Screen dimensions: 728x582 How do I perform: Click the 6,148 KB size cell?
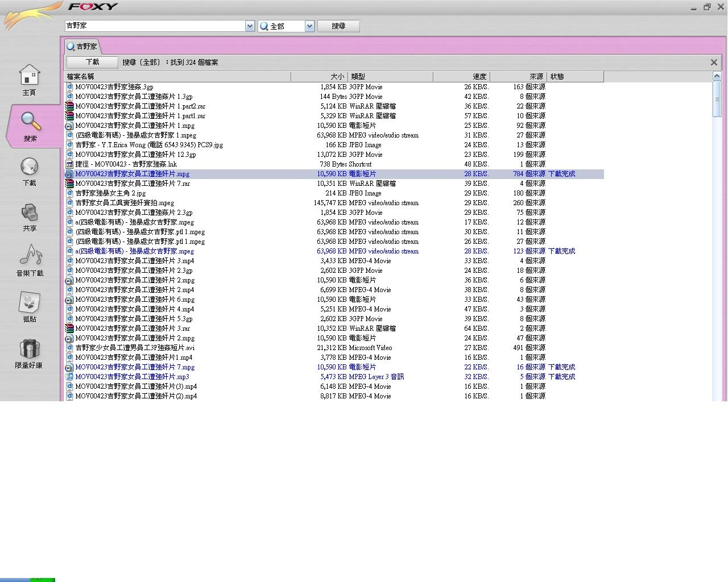[x=333, y=386]
